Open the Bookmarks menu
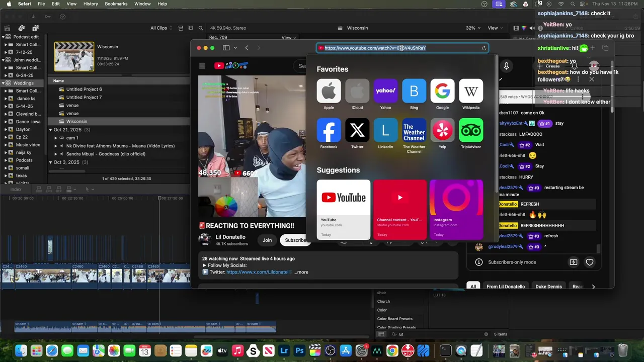Viewport: 644px width, 362px height. click(116, 4)
